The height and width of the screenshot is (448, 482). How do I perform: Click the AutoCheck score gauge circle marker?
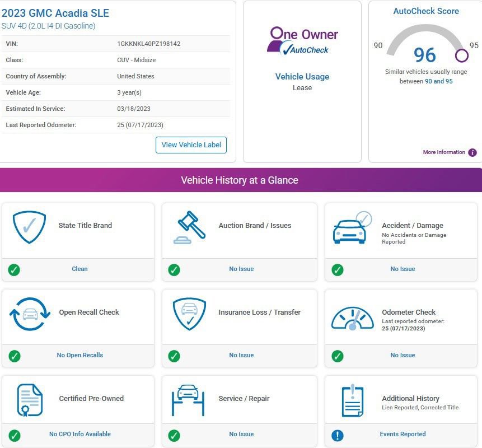(462, 55)
